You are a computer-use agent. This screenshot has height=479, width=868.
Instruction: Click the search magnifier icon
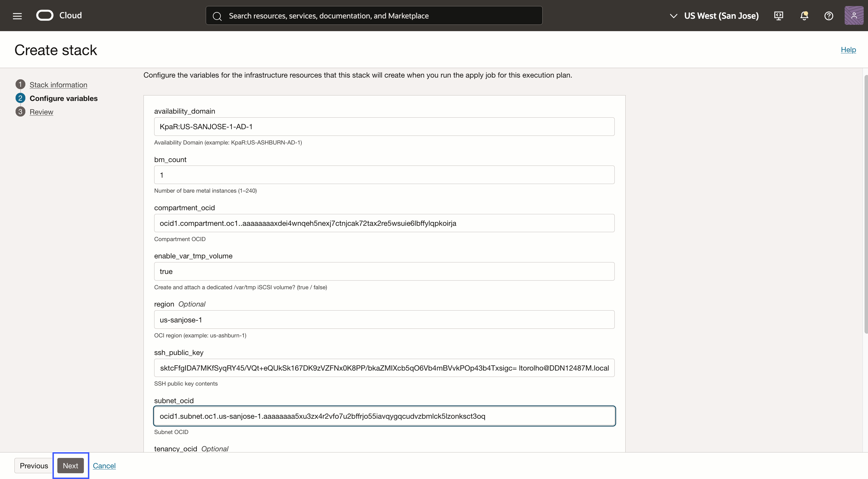tap(217, 16)
